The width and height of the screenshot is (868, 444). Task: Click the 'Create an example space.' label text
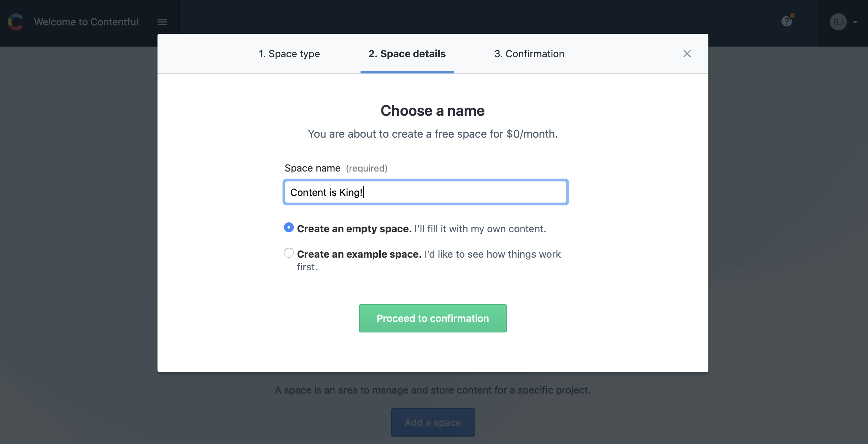[x=359, y=254]
